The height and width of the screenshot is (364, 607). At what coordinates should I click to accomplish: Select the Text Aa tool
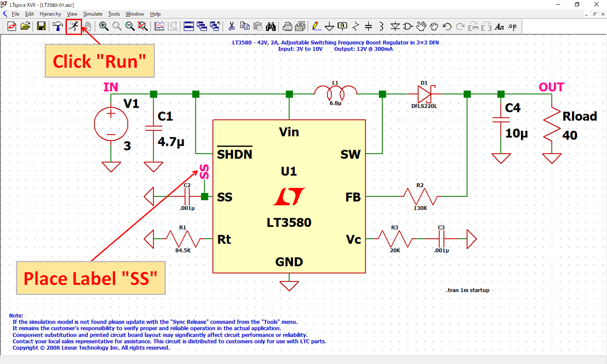click(x=499, y=27)
